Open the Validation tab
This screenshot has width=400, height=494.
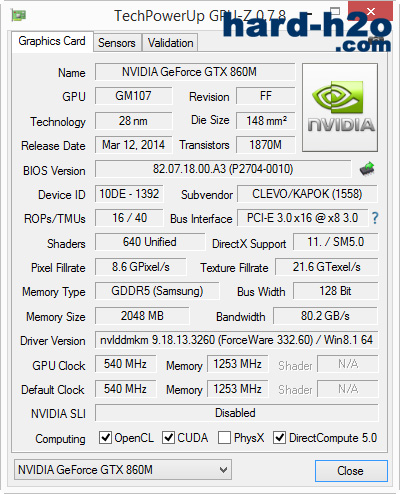tap(170, 43)
